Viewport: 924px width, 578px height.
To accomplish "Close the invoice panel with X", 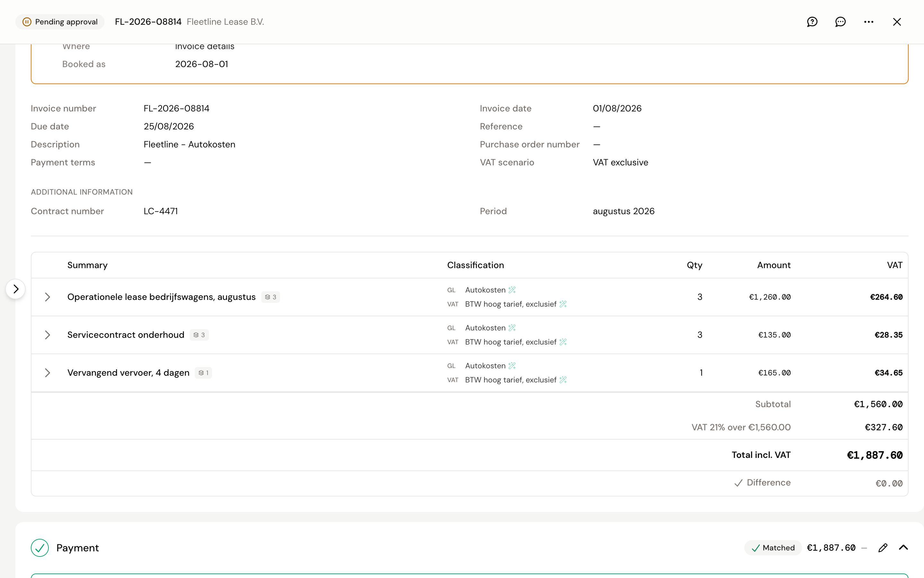I will tap(897, 22).
